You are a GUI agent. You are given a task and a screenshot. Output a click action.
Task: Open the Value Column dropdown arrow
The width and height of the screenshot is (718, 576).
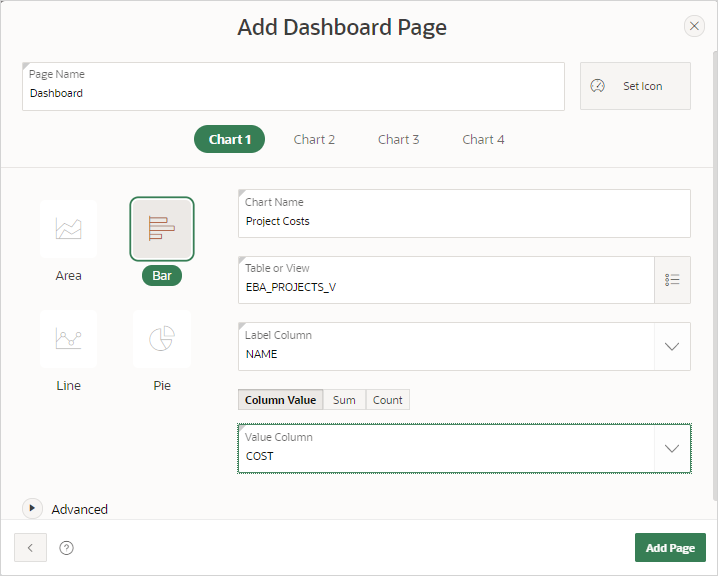click(672, 448)
